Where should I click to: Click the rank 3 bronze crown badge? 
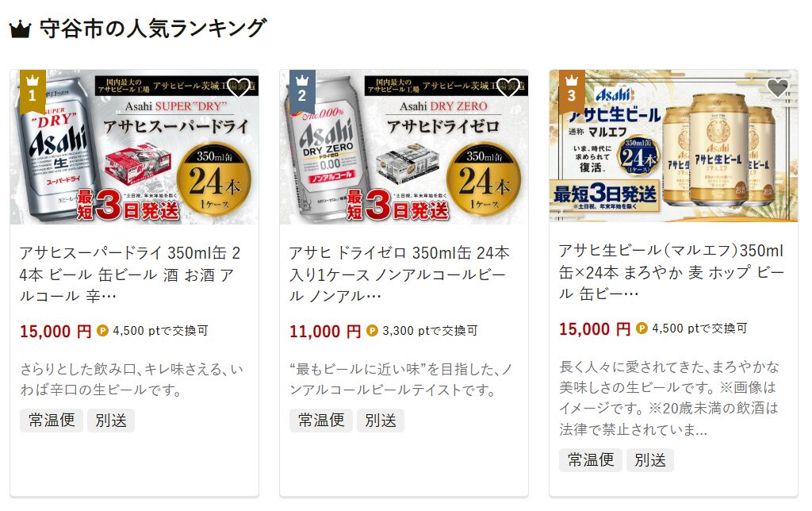pos(572,91)
